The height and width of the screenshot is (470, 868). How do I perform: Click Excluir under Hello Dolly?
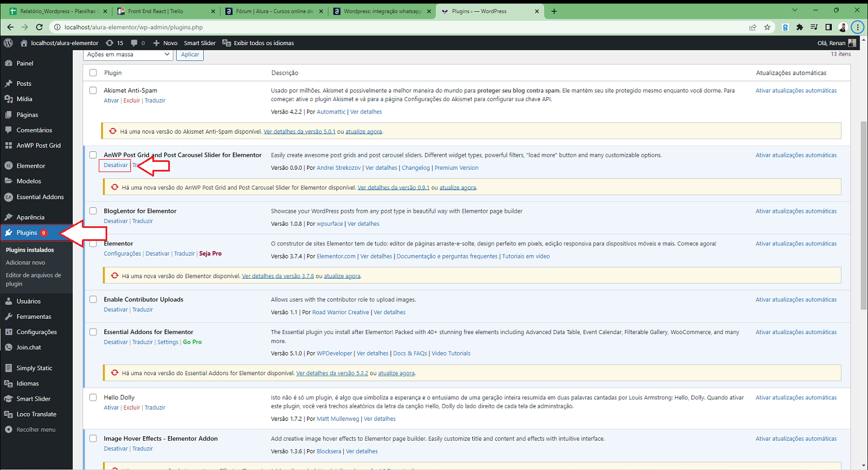131,407
